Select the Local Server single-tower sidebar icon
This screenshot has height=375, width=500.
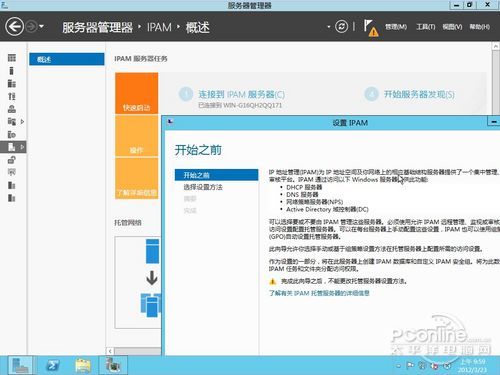(12, 71)
